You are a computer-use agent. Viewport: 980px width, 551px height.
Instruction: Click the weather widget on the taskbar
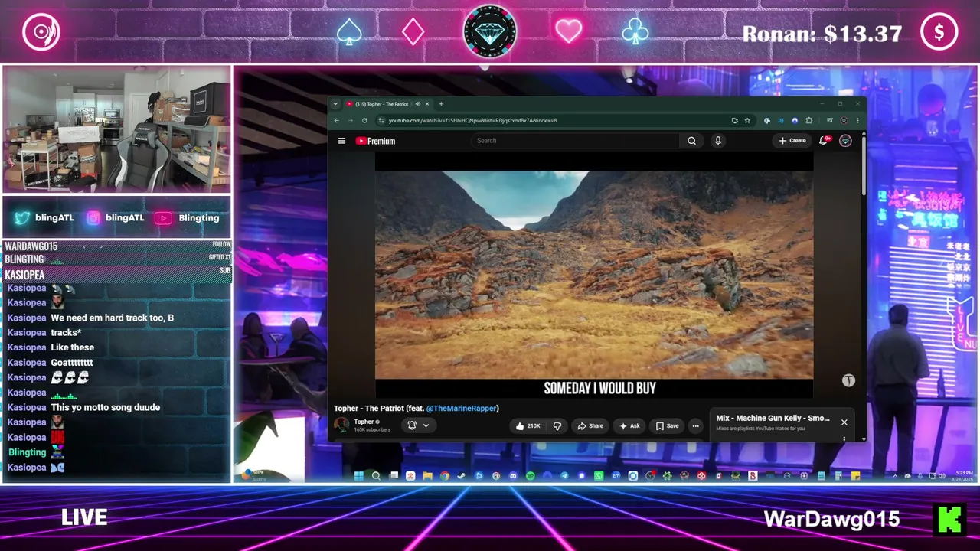click(253, 476)
